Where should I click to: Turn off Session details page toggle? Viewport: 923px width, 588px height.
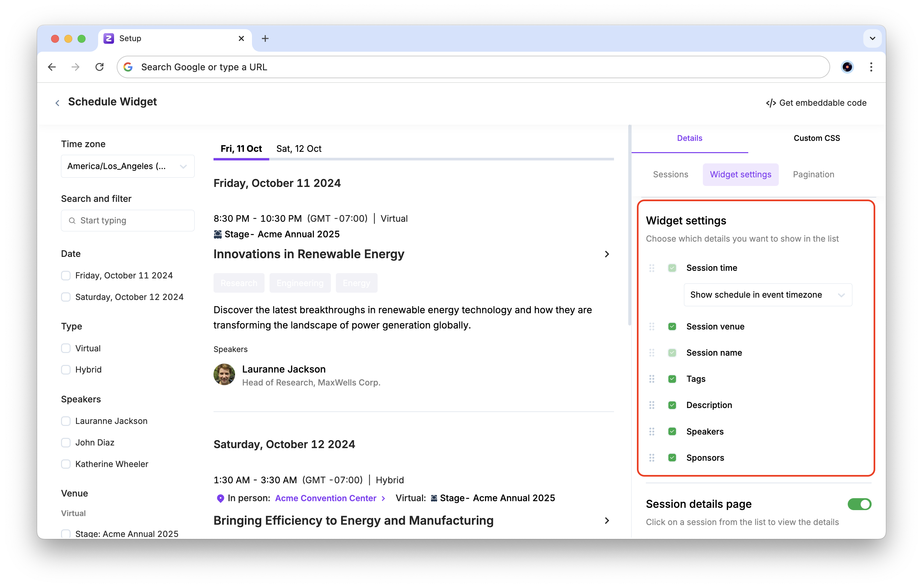(859, 504)
